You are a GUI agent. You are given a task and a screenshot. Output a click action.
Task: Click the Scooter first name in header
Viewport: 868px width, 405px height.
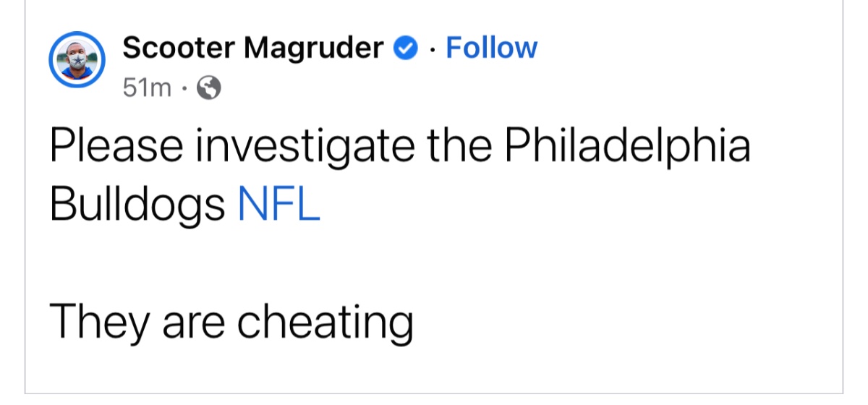[179, 48]
